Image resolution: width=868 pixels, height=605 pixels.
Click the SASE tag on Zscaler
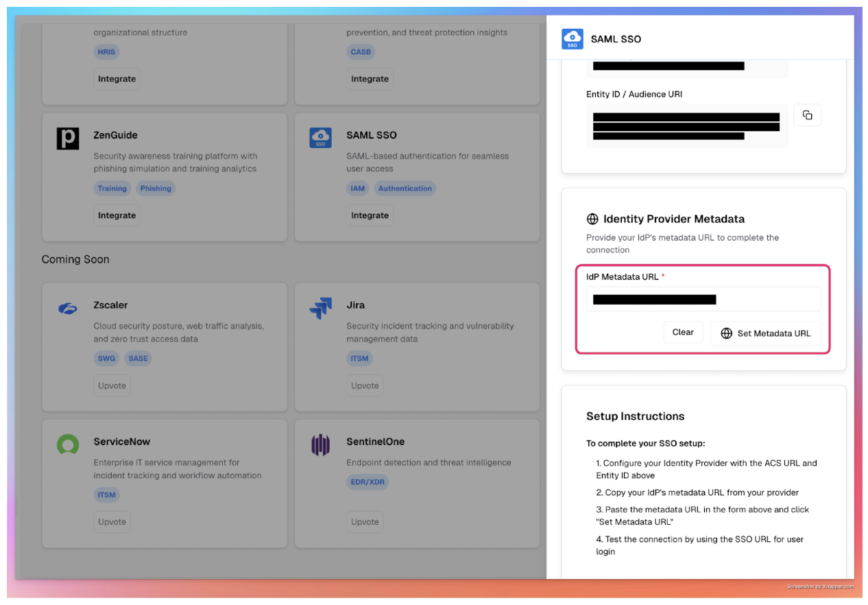138,359
